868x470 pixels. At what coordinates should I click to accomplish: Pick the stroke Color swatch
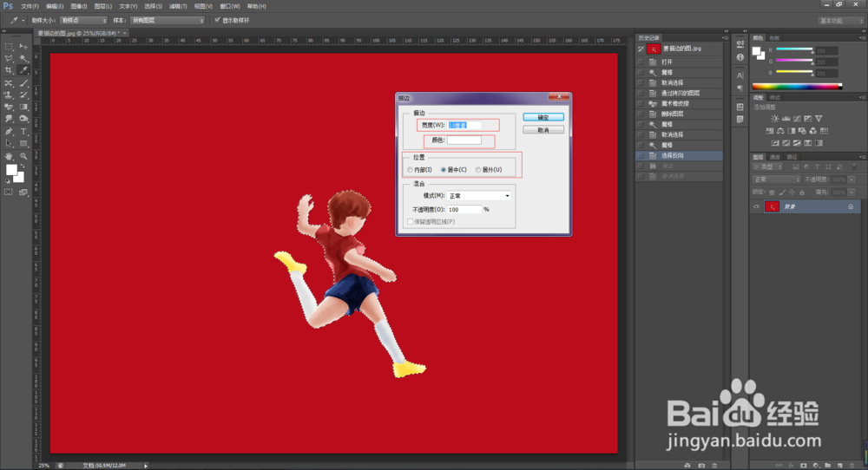point(464,140)
